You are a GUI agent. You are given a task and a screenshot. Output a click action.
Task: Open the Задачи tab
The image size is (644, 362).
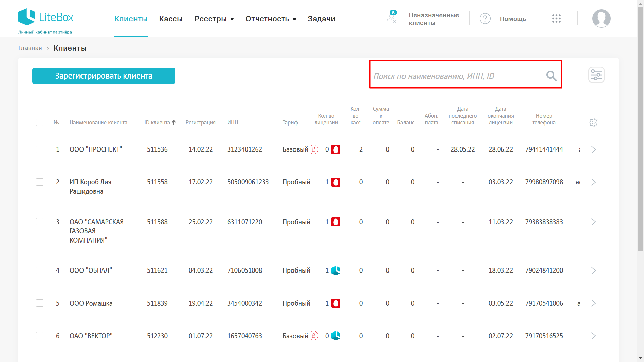coord(321,19)
